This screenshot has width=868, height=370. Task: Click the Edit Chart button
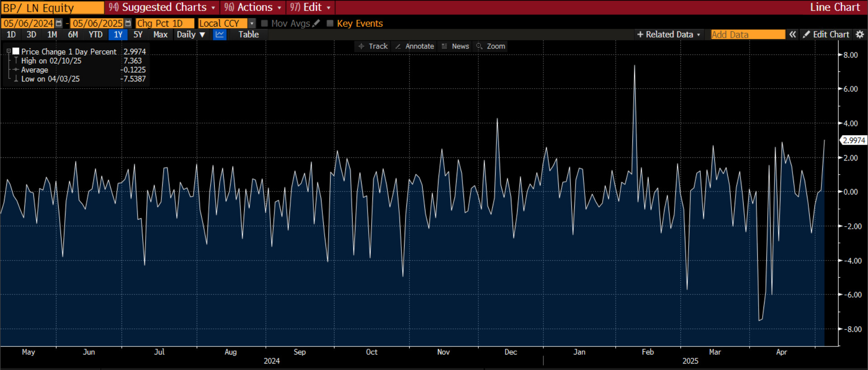[x=826, y=34]
